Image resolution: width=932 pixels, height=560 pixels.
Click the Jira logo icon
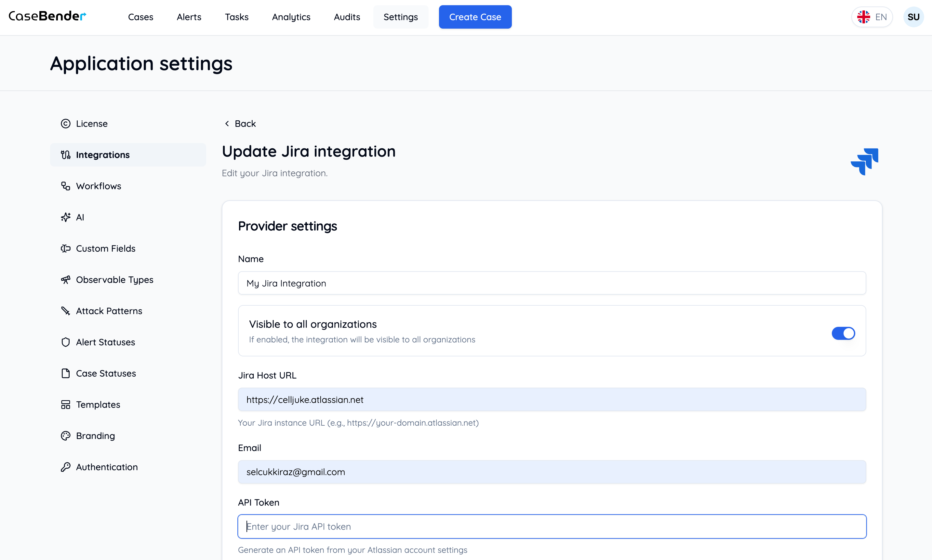(864, 162)
